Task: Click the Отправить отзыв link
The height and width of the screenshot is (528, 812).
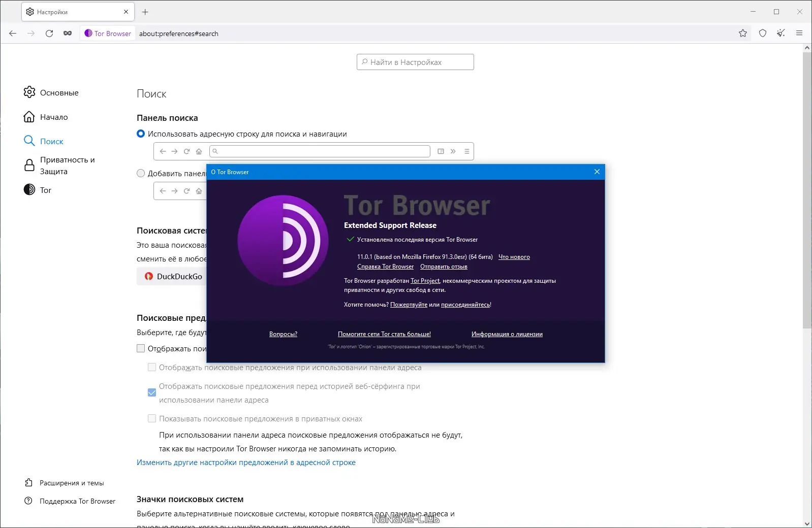Action: pyautogui.click(x=444, y=267)
